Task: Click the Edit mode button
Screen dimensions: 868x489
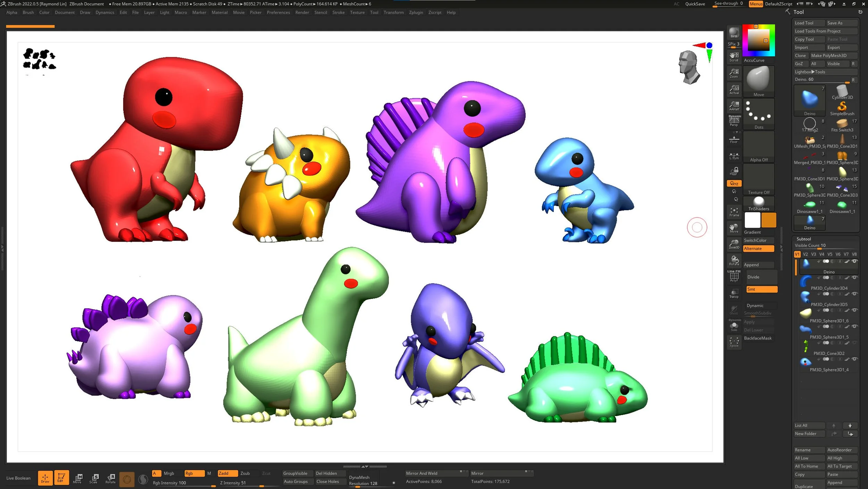Action: click(x=61, y=478)
